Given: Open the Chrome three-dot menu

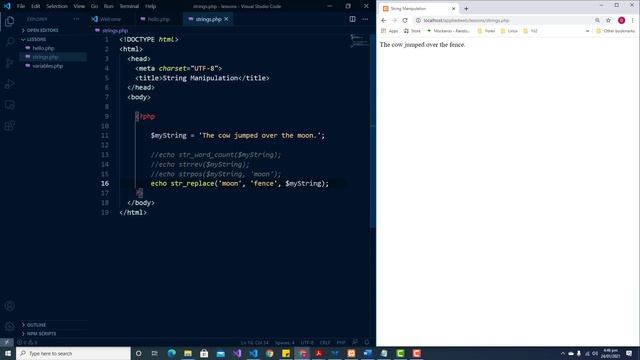Looking at the screenshot, I should pos(633,20).
